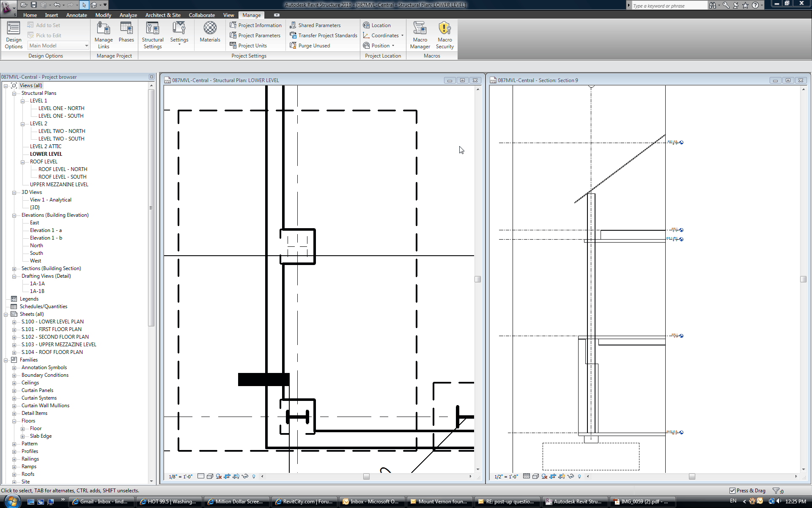
Task: Expand the Settings dropdown arrow
Action: pos(179,45)
